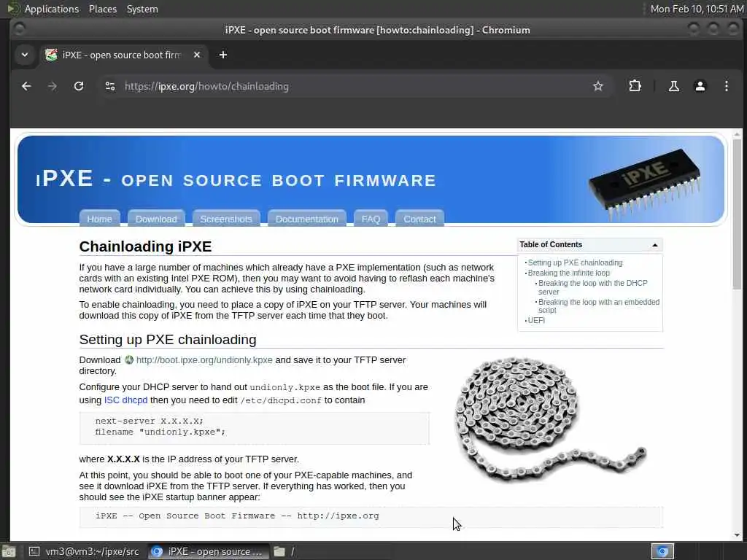Click the workspace switcher Chromium icon
This screenshot has width=747, height=560.
click(662, 551)
